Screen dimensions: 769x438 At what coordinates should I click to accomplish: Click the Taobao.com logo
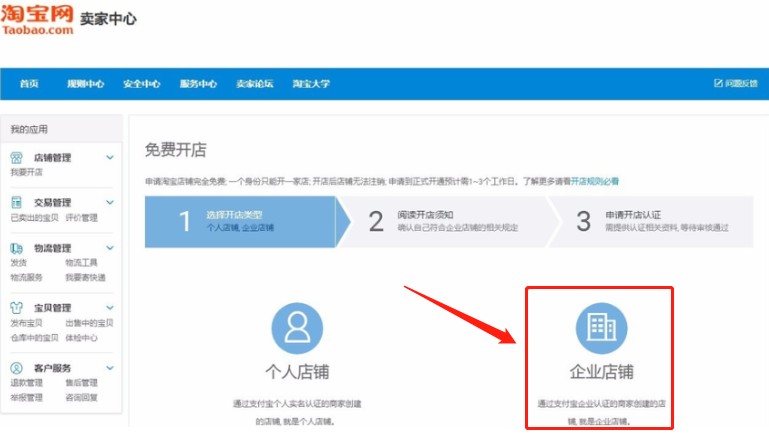[37, 20]
